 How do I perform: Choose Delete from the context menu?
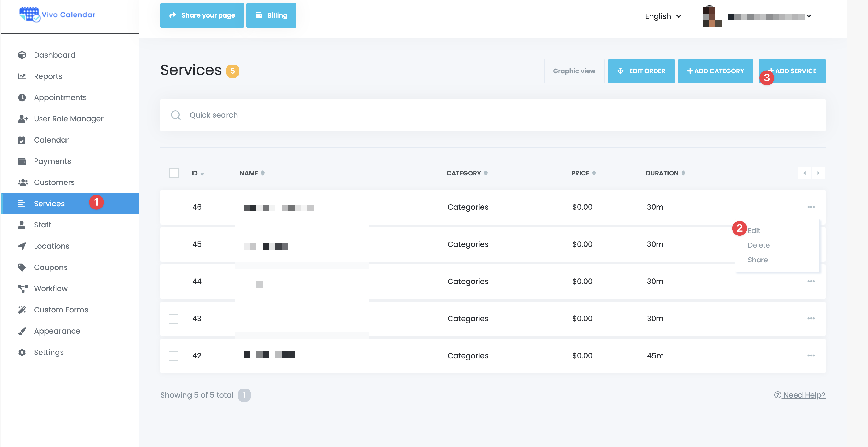pos(759,245)
